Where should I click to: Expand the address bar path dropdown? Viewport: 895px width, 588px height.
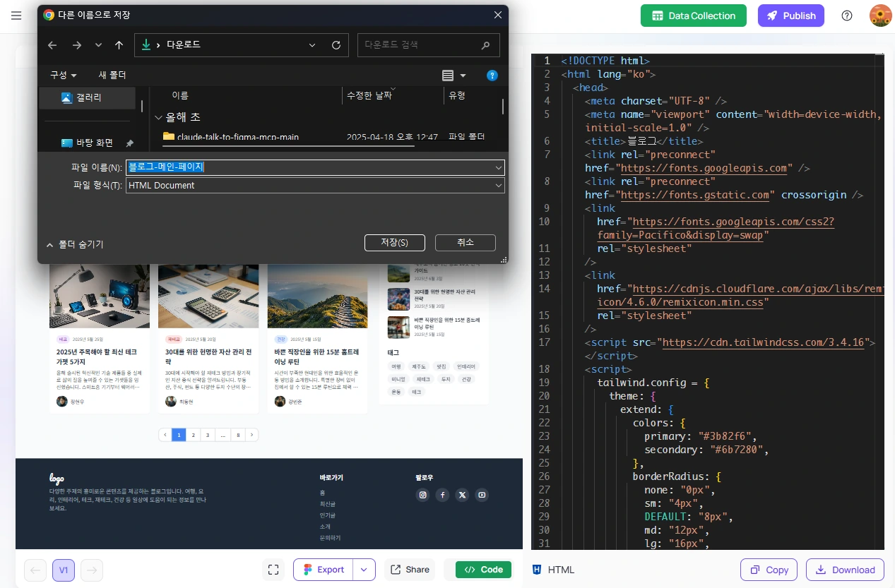tap(312, 45)
